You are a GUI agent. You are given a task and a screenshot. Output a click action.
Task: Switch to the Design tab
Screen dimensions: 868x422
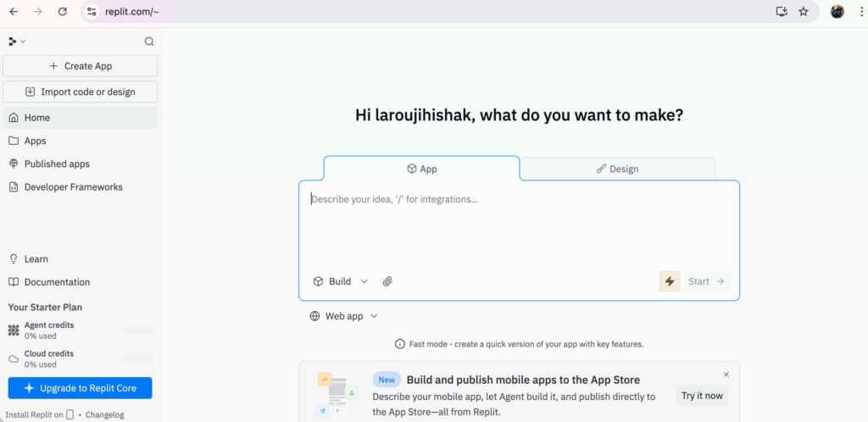pyautogui.click(x=617, y=169)
